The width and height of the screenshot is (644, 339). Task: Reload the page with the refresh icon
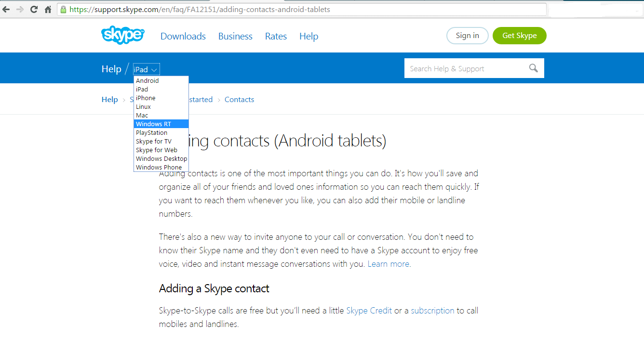[34, 9]
